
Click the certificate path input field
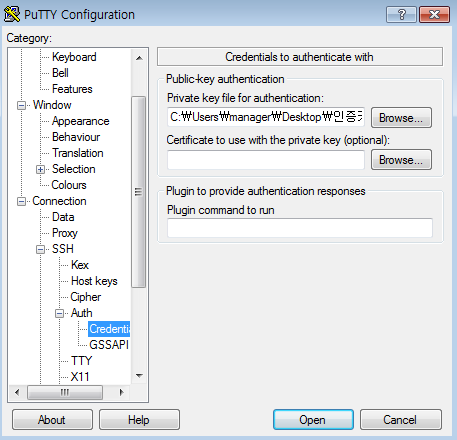[266, 160]
